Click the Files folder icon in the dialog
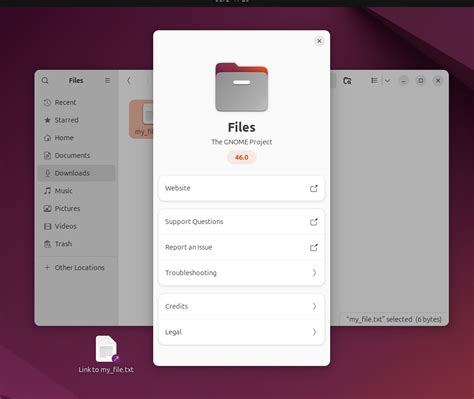This screenshot has width=474, height=399. point(242,87)
